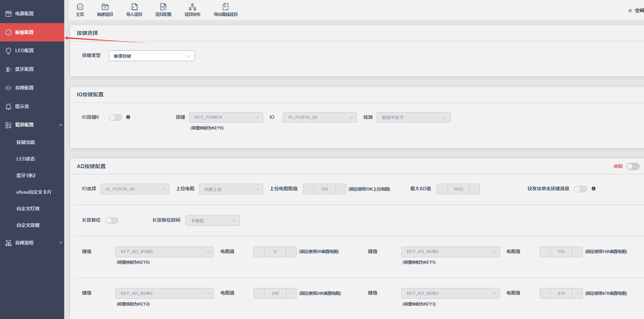Click the 情景配置 grid icon
Image resolution: width=644 pixels, height=319 pixels.
pos(9,125)
